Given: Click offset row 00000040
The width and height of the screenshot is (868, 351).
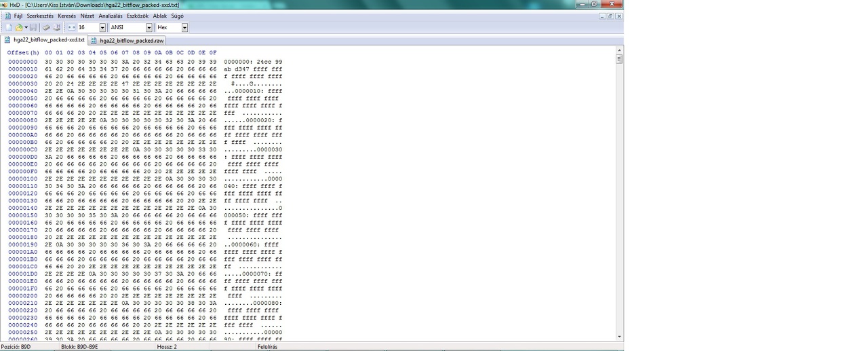Looking at the screenshot, I should coord(23,91).
